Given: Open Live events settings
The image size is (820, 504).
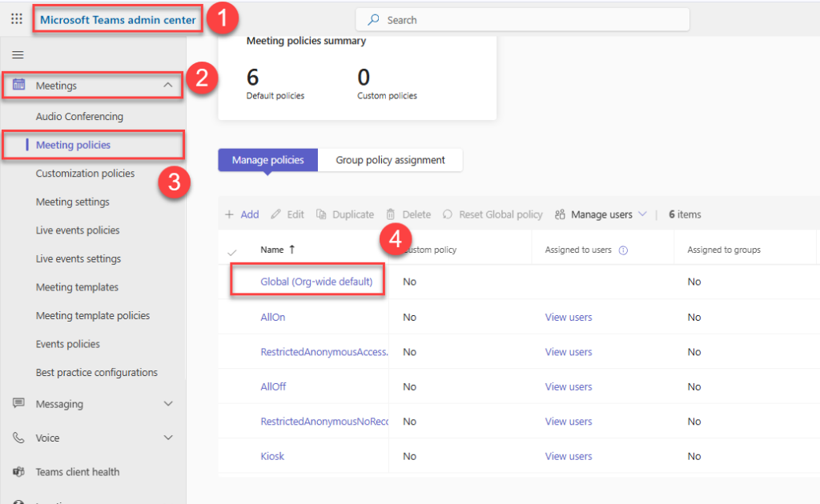Looking at the screenshot, I should coord(78,259).
